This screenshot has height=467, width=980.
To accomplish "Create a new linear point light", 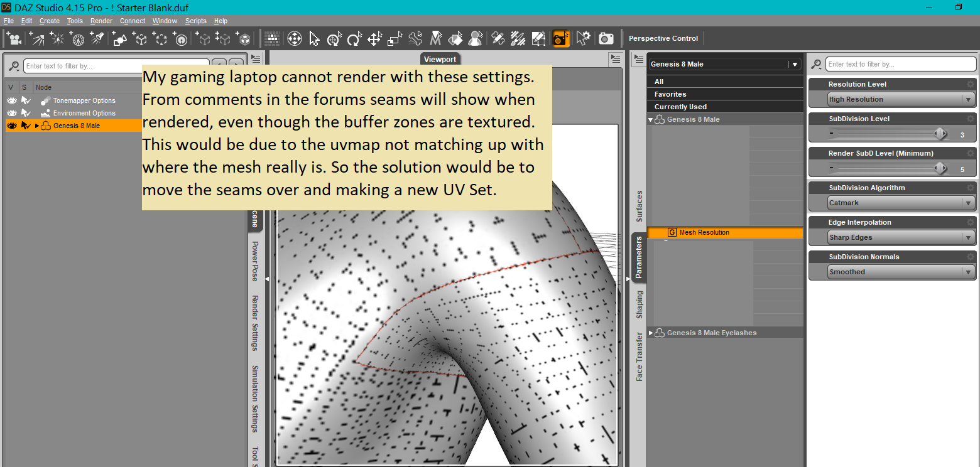I will [77, 38].
